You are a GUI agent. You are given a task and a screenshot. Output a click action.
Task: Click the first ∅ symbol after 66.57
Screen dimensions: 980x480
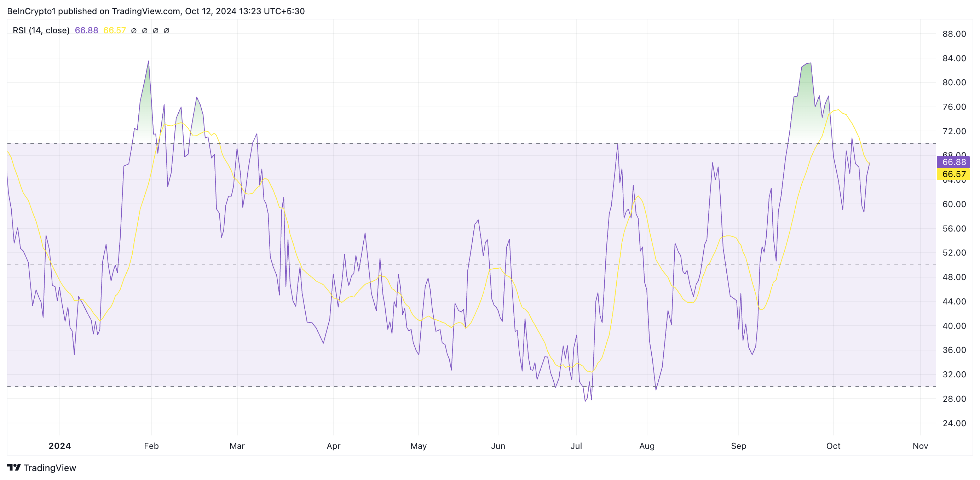[133, 31]
